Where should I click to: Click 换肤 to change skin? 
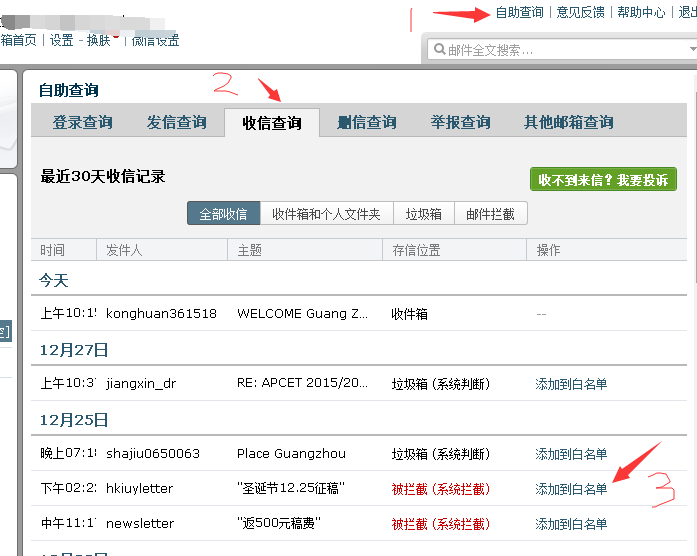(99, 40)
